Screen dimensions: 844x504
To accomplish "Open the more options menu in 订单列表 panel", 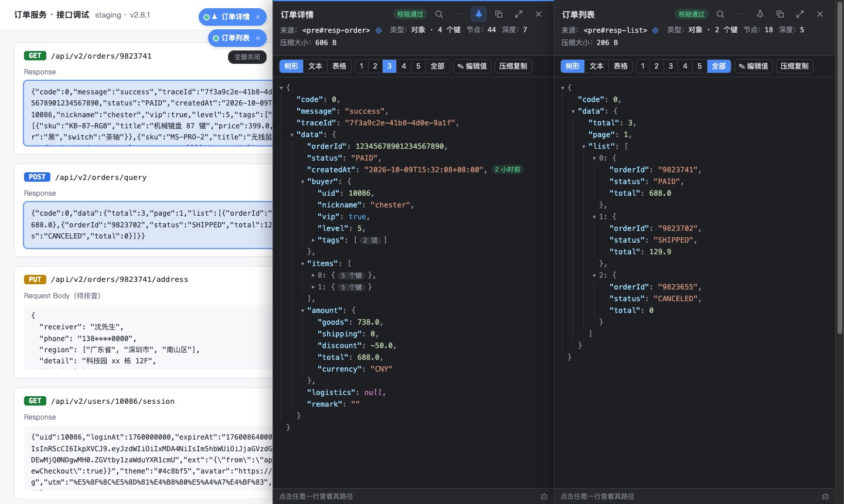I will (x=740, y=14).
